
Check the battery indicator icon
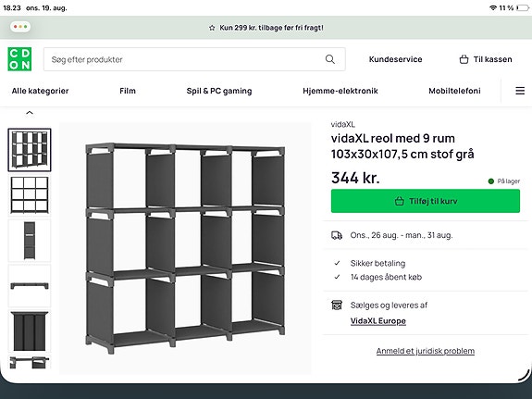[523, 7]
